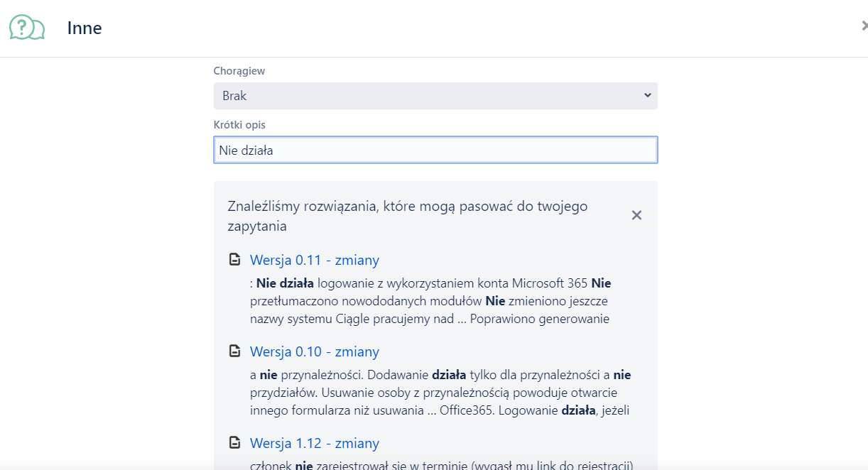Viewport: 868px width, 470px height.
Task: Open the Wersja 0.10 - zmiany article
Action: (x=314, y=351)
